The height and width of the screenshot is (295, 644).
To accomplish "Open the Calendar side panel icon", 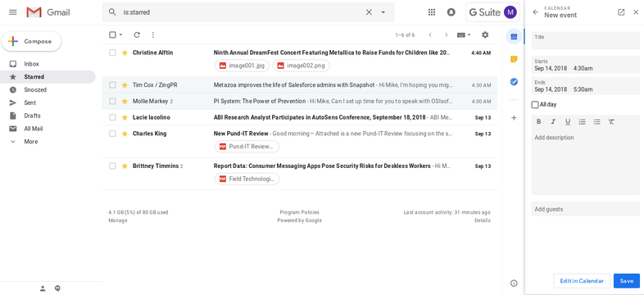I will [514, 37].
